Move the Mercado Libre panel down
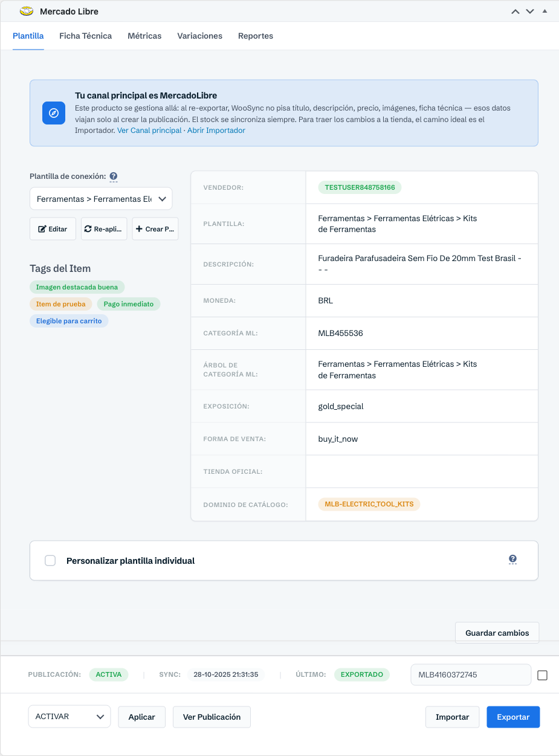559x756 pixels. click(x=530, y=11)
